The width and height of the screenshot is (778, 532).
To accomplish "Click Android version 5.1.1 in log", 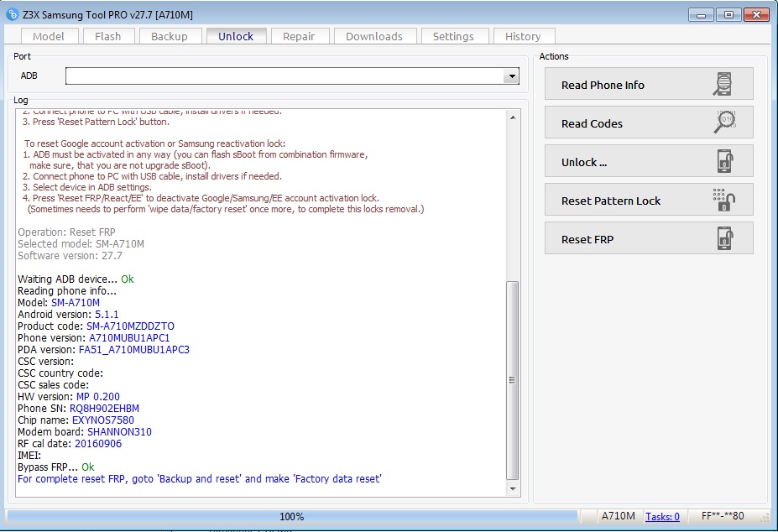I will click(107, 315).
